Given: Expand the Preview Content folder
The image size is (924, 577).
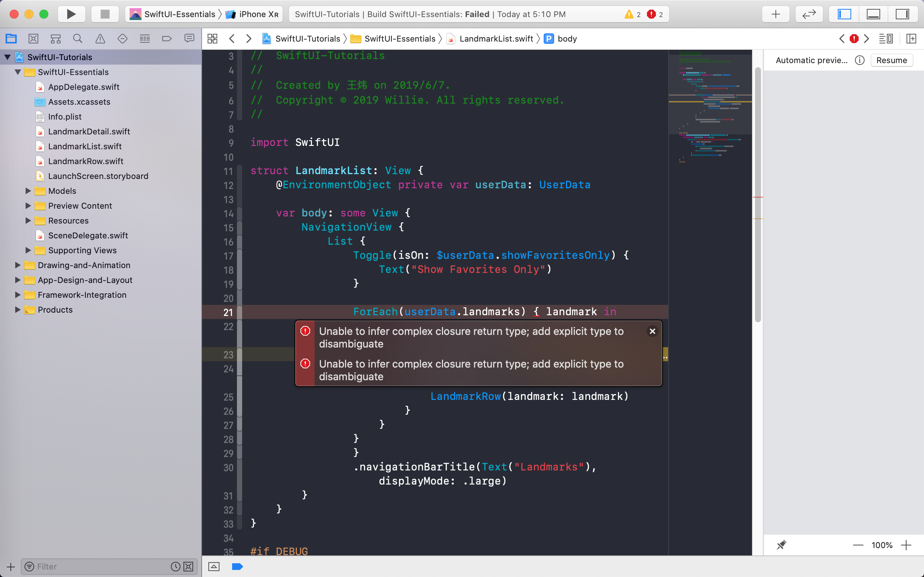Looking at the screenshot, I should [x=28, y=206].
